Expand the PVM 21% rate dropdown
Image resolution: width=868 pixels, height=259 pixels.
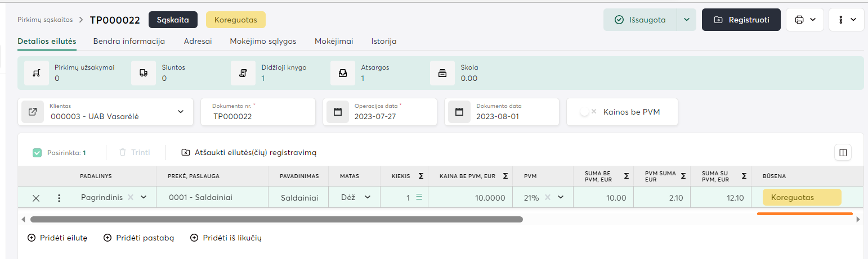[x=561, y=197]
